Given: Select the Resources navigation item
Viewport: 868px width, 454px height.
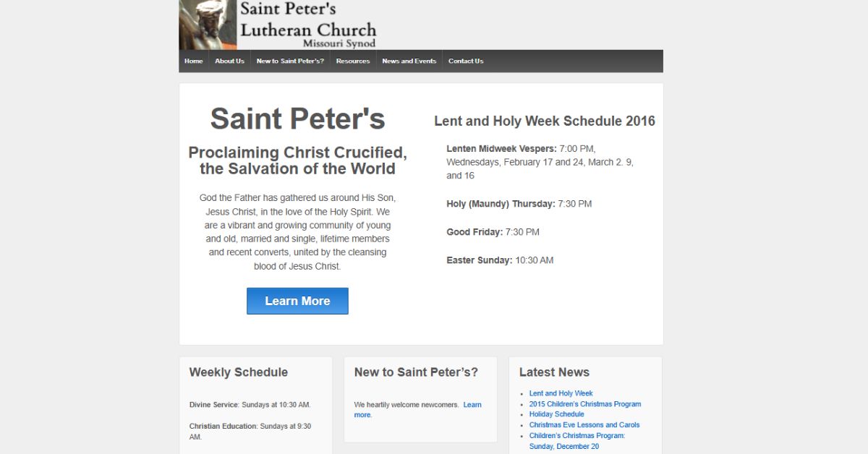Looking at the screenshot, I should 353,61.
